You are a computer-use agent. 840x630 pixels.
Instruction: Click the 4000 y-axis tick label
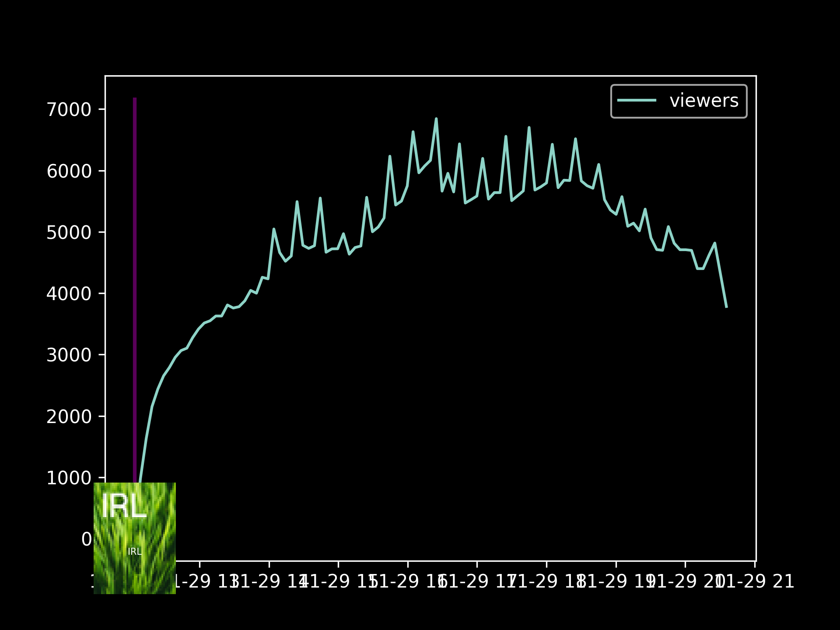69,294
